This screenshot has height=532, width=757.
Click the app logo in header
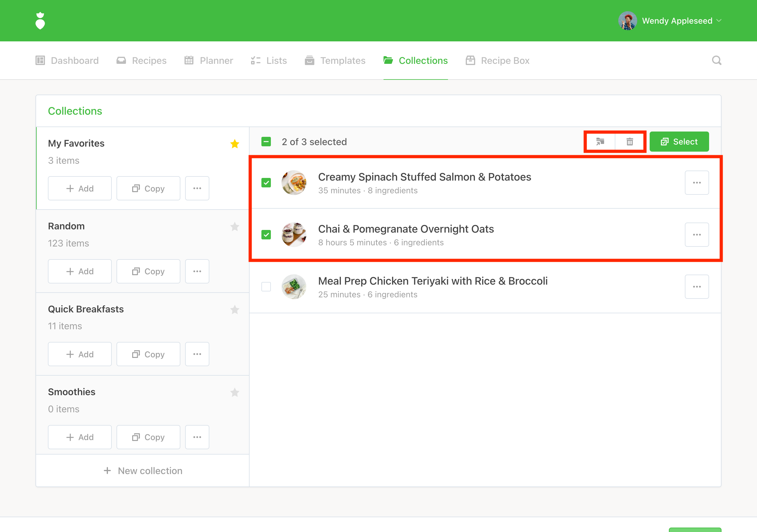pos(40,21)
